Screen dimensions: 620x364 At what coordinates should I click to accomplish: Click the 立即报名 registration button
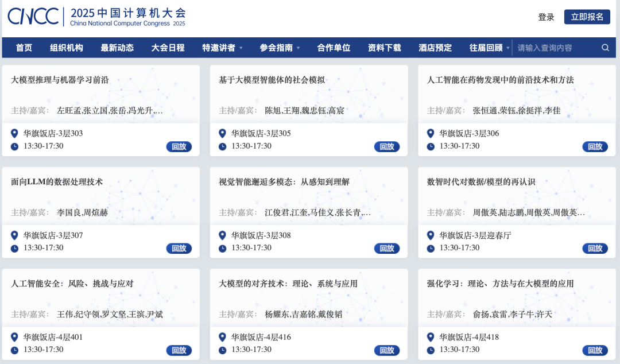click(x=587, y=17)
